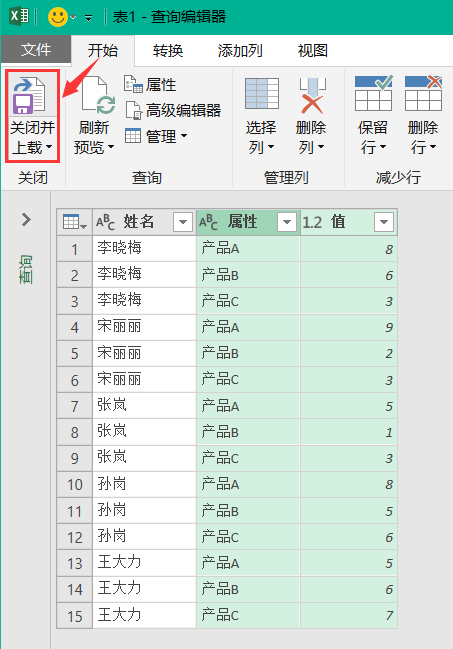Image resolution: width=453 pixels, height=649 pixels.
Task: Click cell 产品B in row 11
Action: [248, 511]
